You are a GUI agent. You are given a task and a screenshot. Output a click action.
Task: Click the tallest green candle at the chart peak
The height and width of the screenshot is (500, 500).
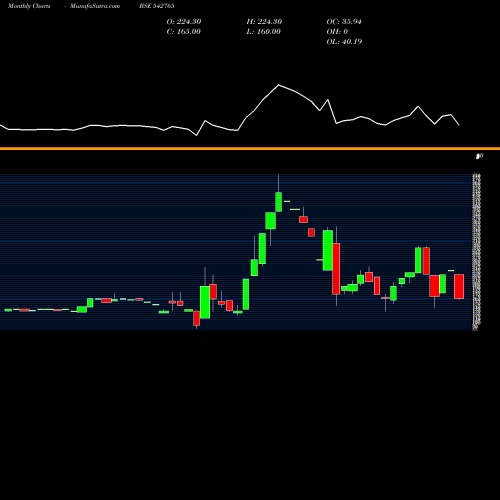click(279, 202)
